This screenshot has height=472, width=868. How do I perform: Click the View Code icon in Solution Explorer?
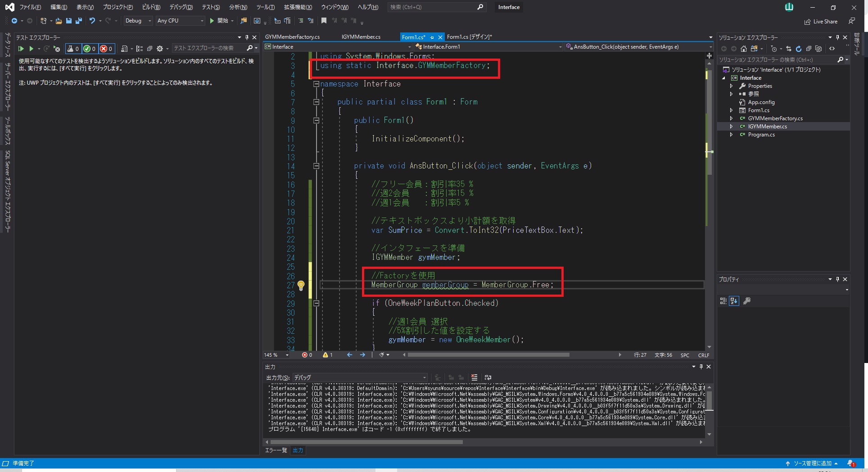pos(831,48)
